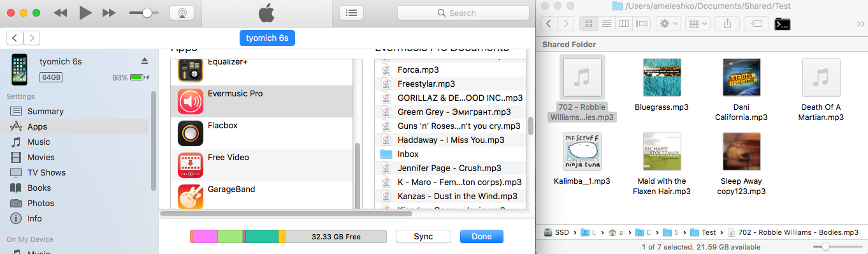The image size is (868, 254).
Task: Adjust the iTunes volume slider
Action: click(145, 13)
